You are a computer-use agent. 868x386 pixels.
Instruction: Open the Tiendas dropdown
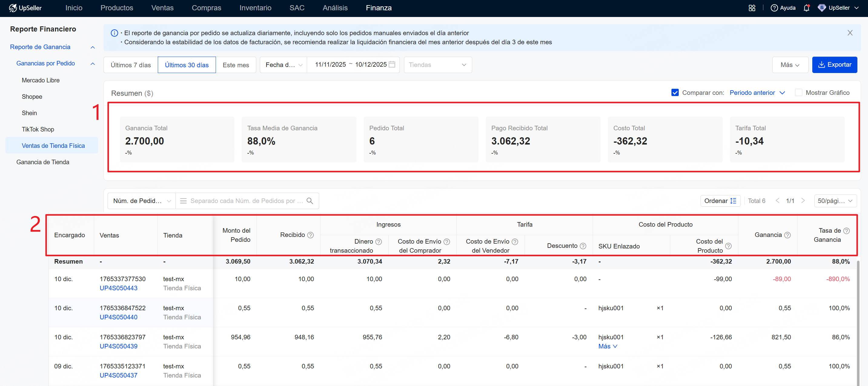[437, 65]
